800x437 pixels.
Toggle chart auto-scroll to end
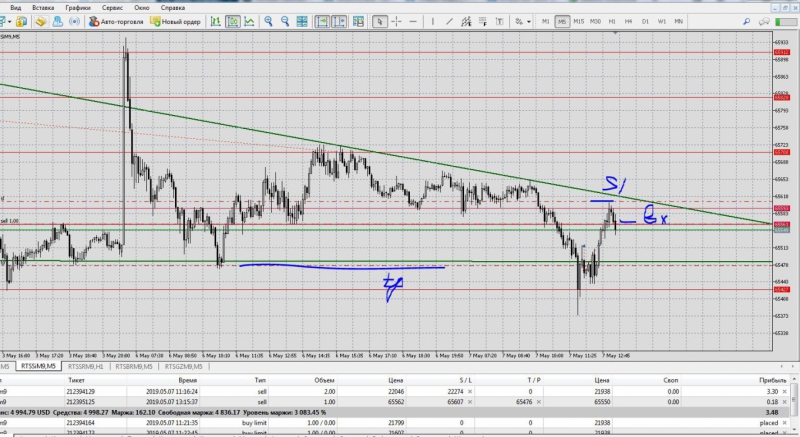coord(322,21)
